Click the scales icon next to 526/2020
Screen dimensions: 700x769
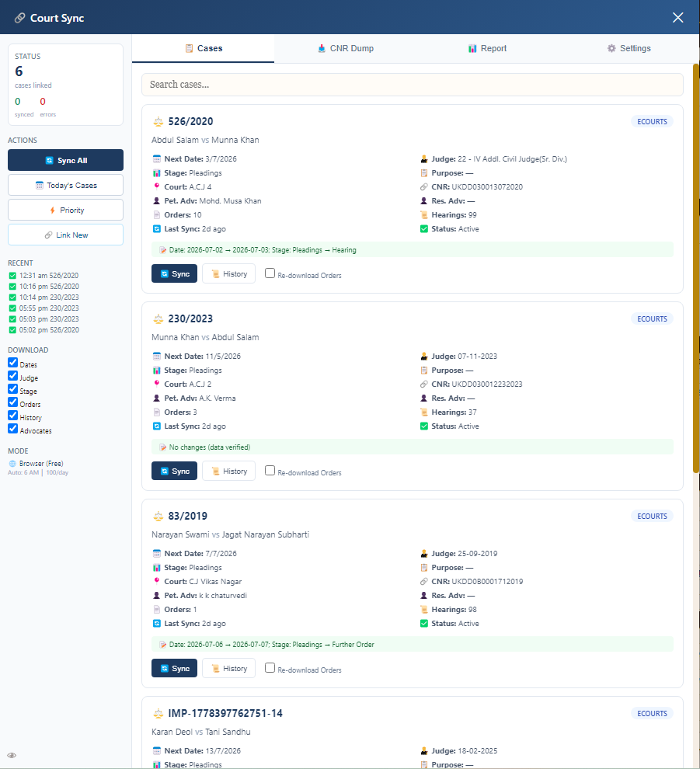coord(158,122)
